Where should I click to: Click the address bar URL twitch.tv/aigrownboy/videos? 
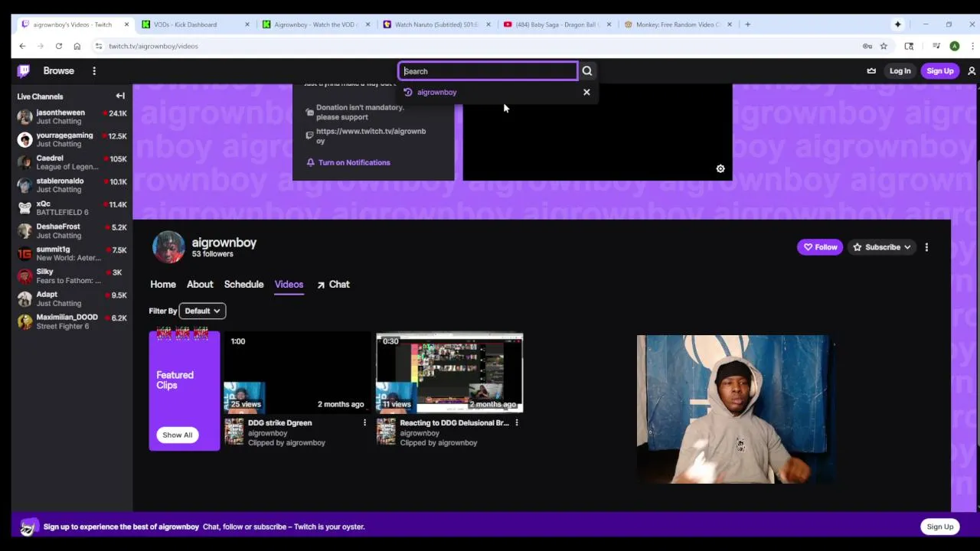153,46
